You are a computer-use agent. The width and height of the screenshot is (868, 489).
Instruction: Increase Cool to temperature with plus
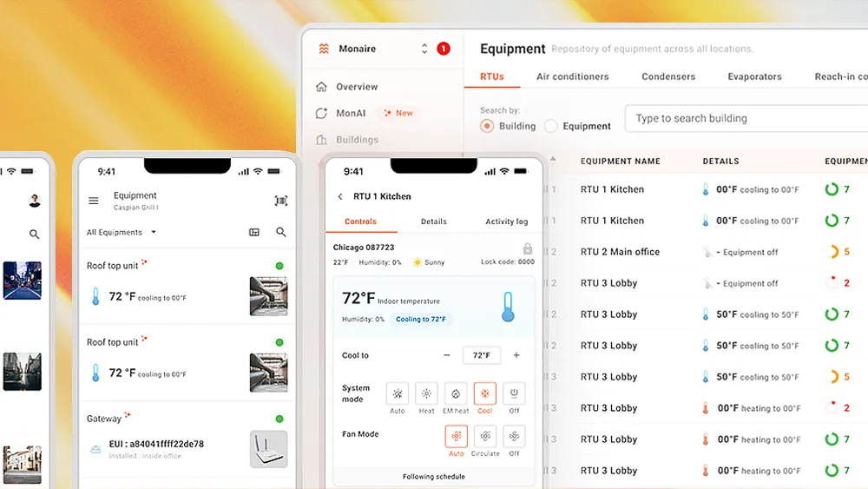click(x=516, y=355)
